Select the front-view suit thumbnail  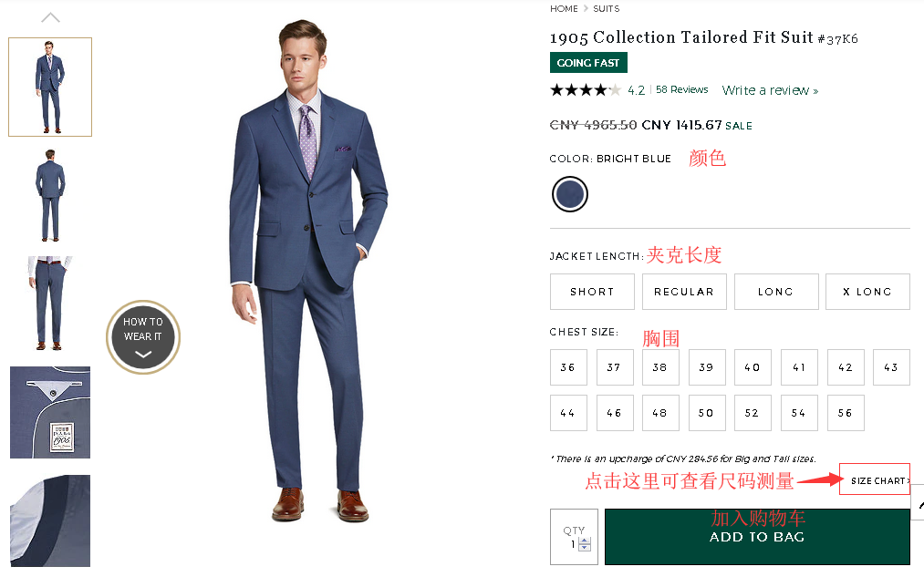pos(50,87)
